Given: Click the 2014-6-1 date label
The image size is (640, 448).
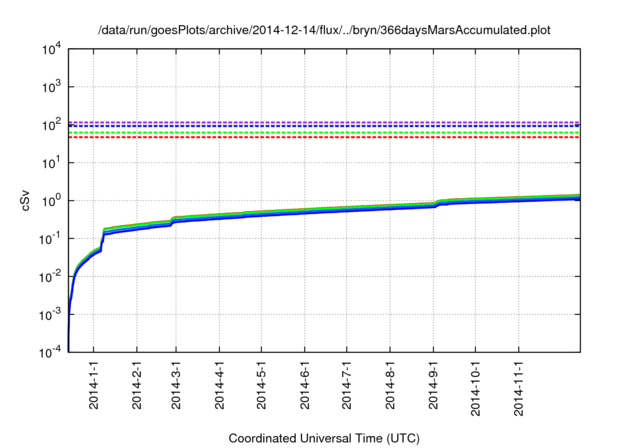Looking at the screenshot, I should tap(304, 385).
